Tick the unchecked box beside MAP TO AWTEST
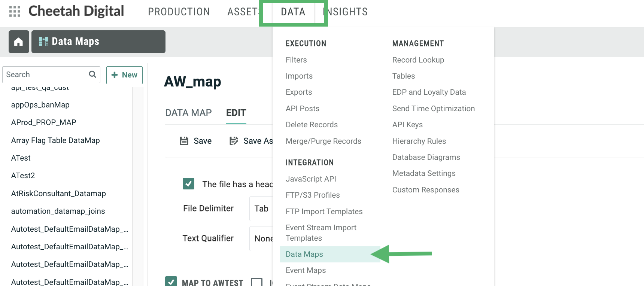 click(x=256, y=282)
